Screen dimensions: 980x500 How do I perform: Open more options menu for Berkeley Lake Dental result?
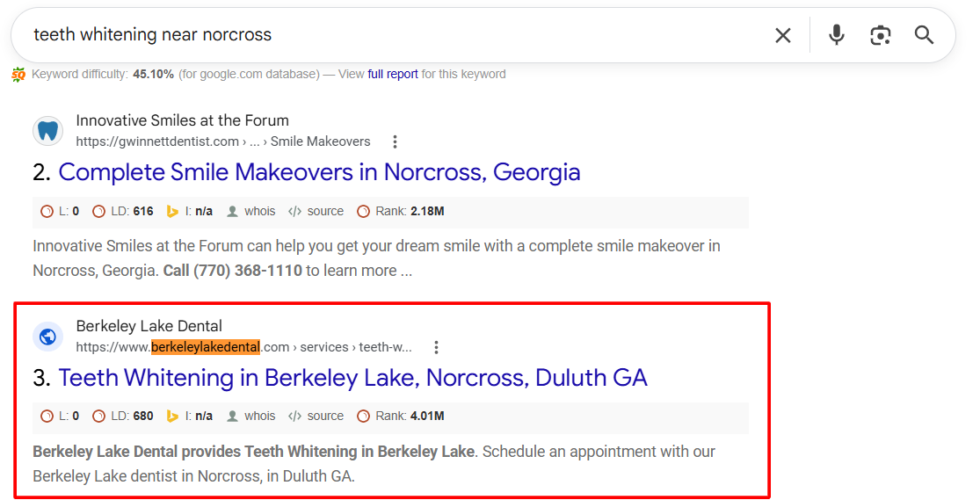click(436, 347)
